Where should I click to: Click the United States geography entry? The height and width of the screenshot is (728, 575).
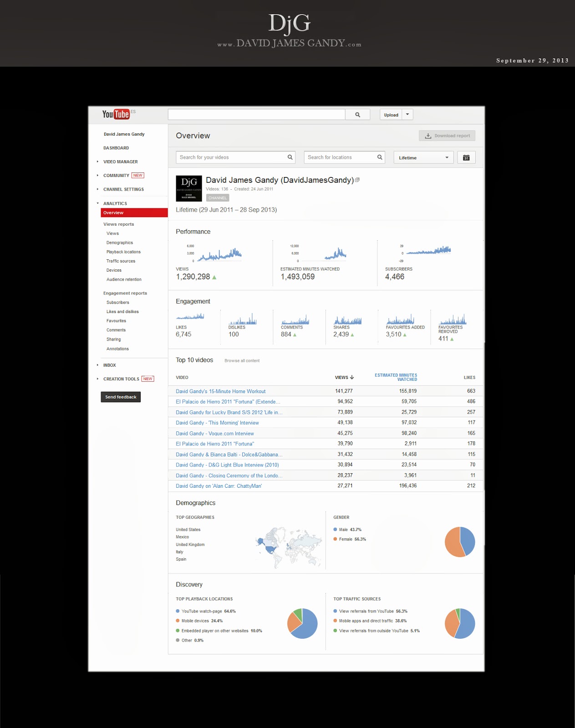188,530
